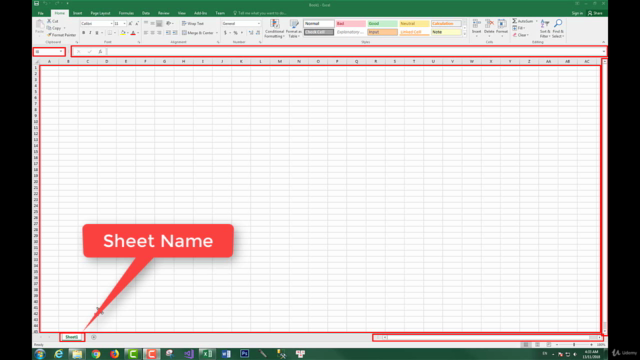640x360 pixels.
Task: Apply the red Font Color icon
Action: (x=133, y=33)
